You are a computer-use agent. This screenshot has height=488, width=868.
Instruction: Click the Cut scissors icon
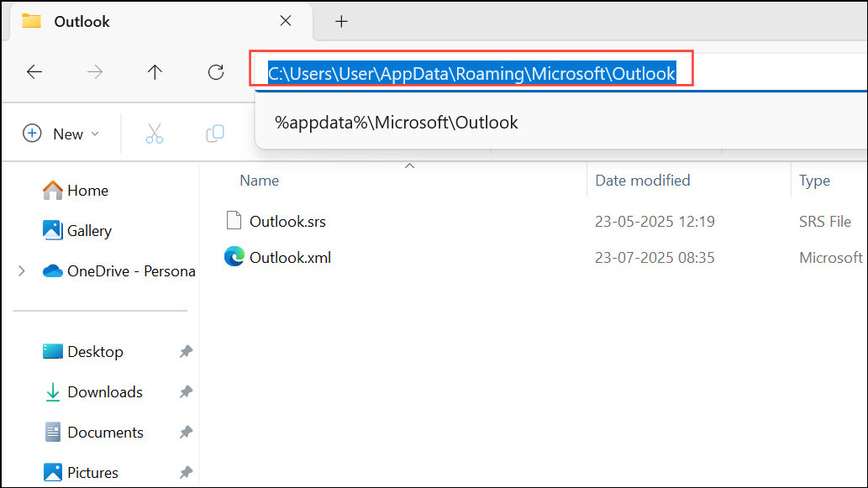tap(155, 134)
